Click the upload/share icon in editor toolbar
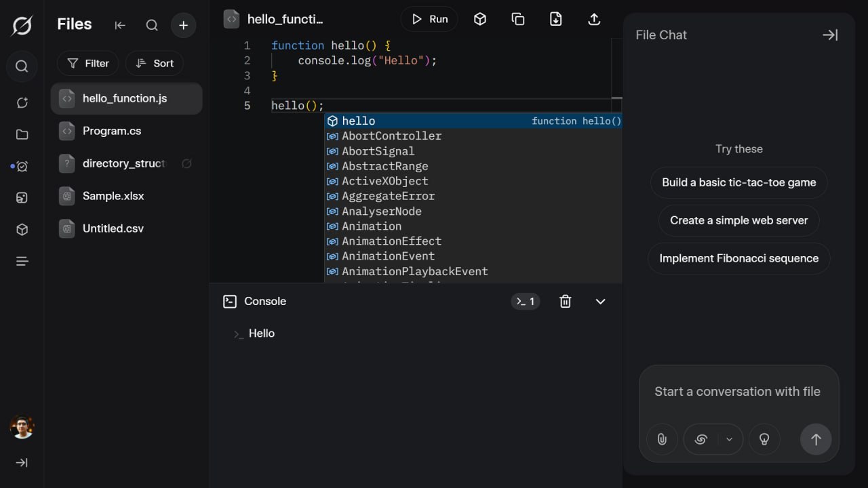The height and width of the screenshot is (488, 868). point(594,19)
